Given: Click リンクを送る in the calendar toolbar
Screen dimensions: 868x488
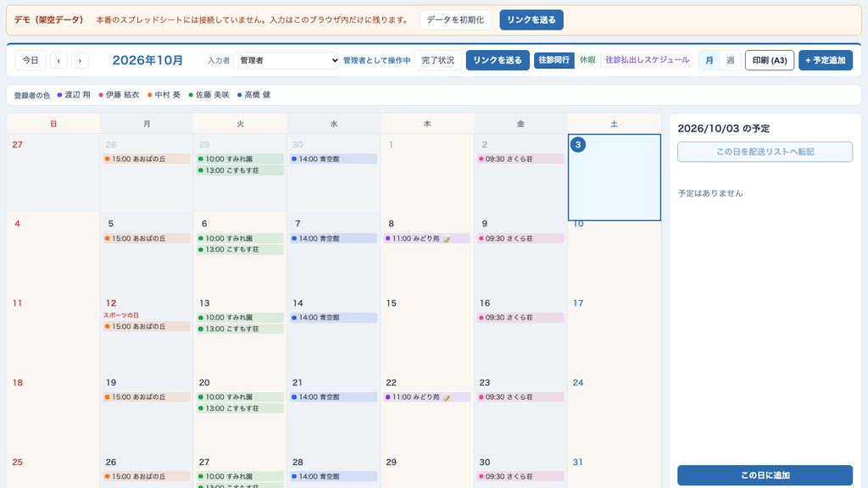Looking at the screenshot, I should tap(498, 60).
